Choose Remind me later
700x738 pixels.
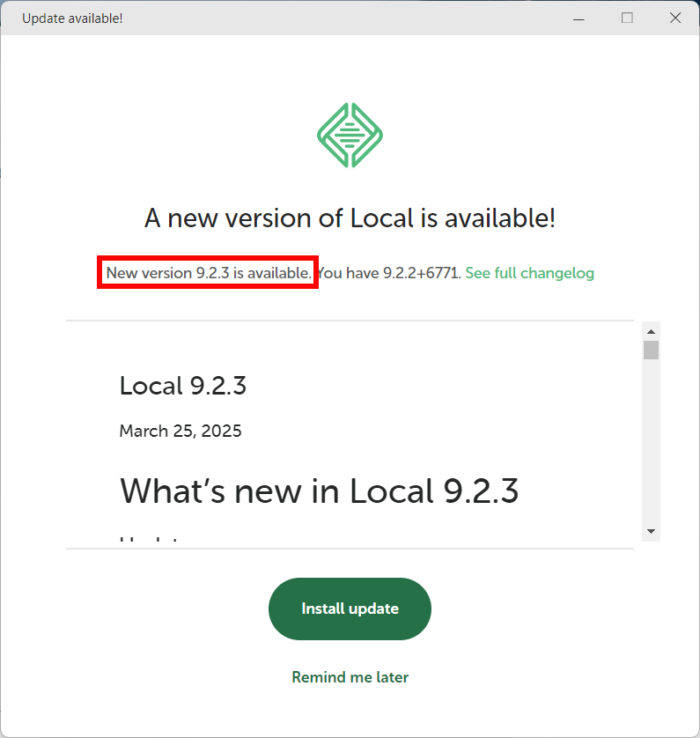point(350,677)
